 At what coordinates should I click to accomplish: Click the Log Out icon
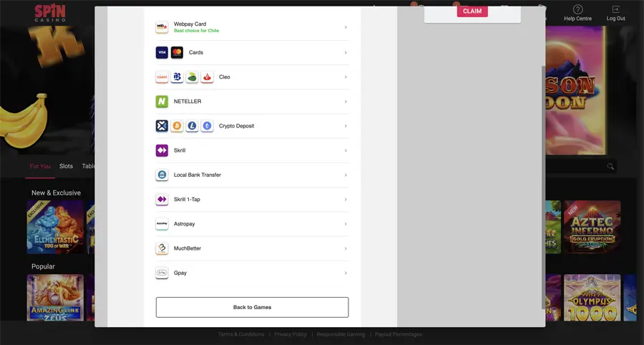point(615,9)
